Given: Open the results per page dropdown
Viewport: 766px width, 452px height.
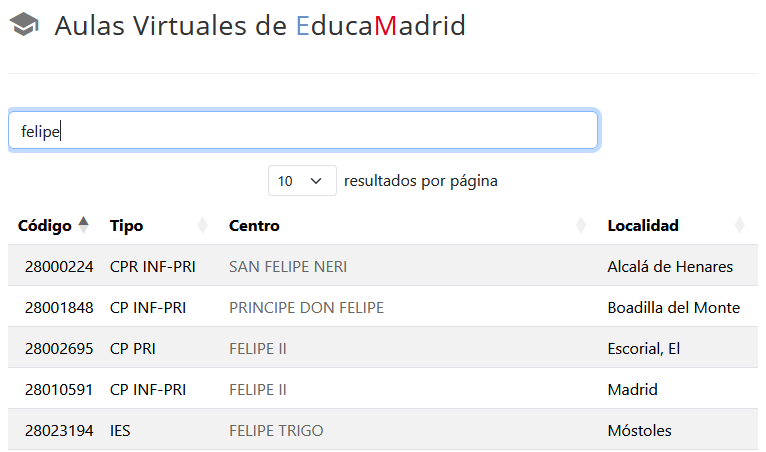Looking at the screenshot, I should click(x=302, y=181).
